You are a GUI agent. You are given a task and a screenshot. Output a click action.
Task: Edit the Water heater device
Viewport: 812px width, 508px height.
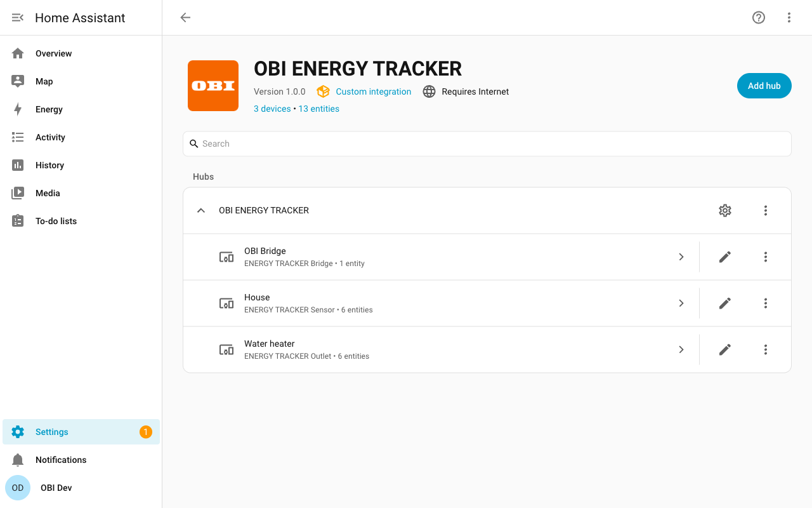coord(725,349)
